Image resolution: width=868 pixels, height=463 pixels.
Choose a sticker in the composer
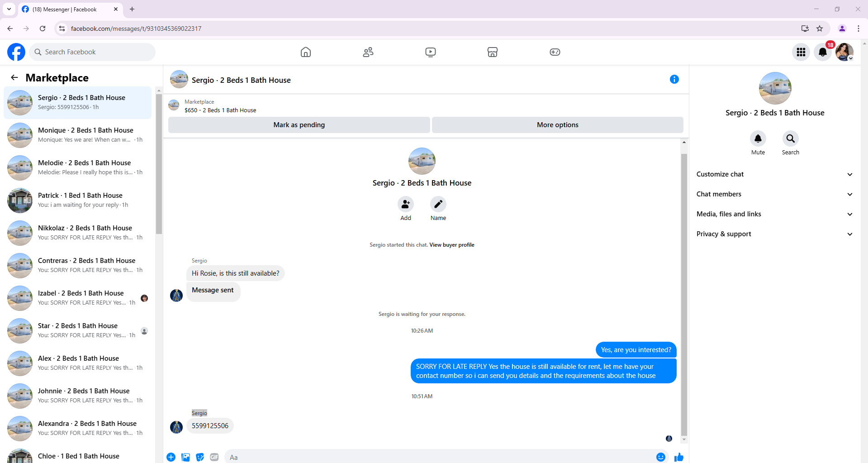coord(200,457)
